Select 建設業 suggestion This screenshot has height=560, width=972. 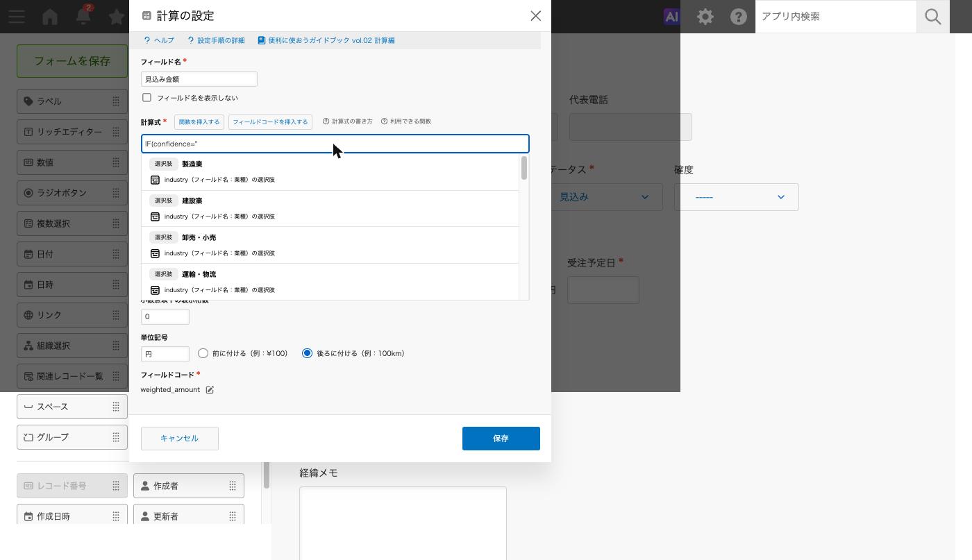[330, 209]
